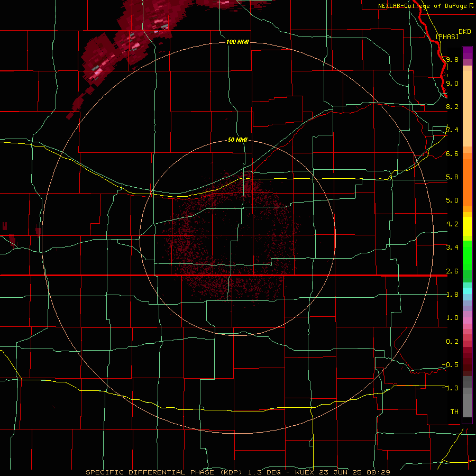Click the TH threshold label on scale
The width and height of the screenshot is (476, 476).
click(454, 412)
